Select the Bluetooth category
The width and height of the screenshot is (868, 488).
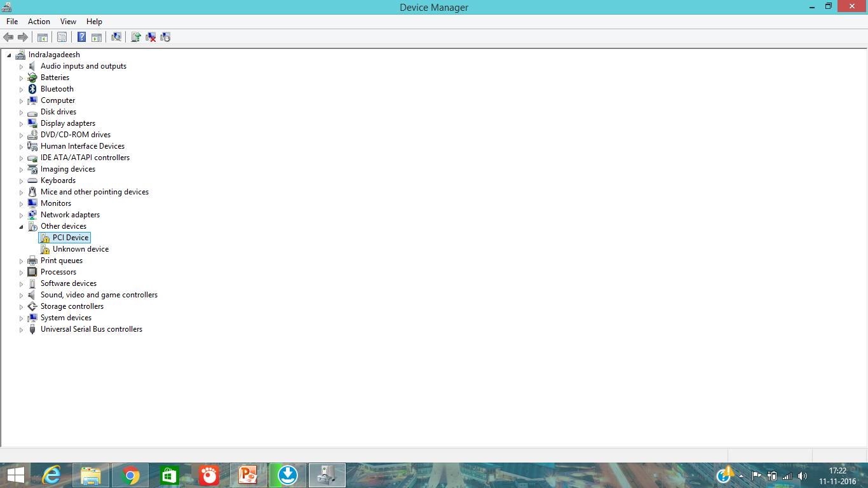click(57, 88)
